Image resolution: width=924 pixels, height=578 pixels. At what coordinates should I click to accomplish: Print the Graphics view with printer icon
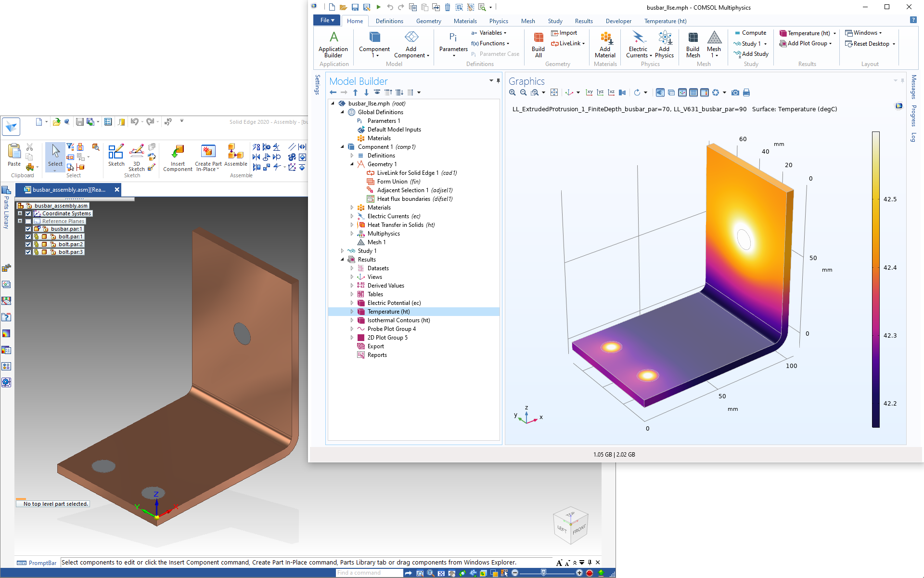pyautogui.click(x=746, y=92)
